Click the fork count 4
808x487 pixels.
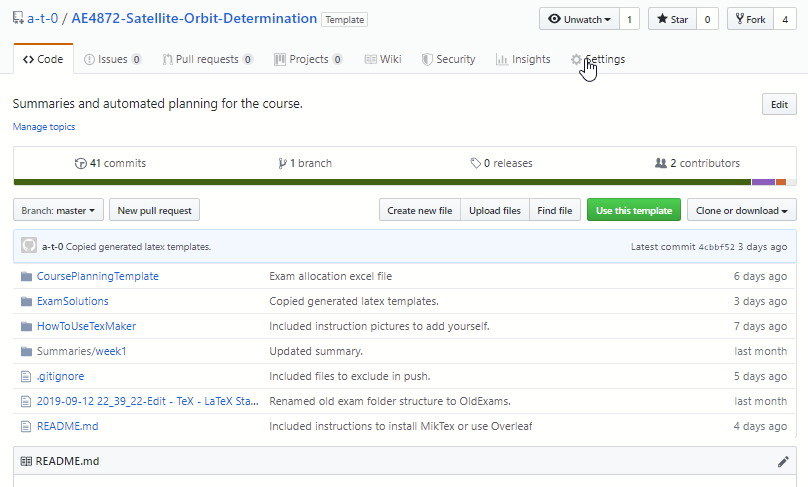(785, 19)
